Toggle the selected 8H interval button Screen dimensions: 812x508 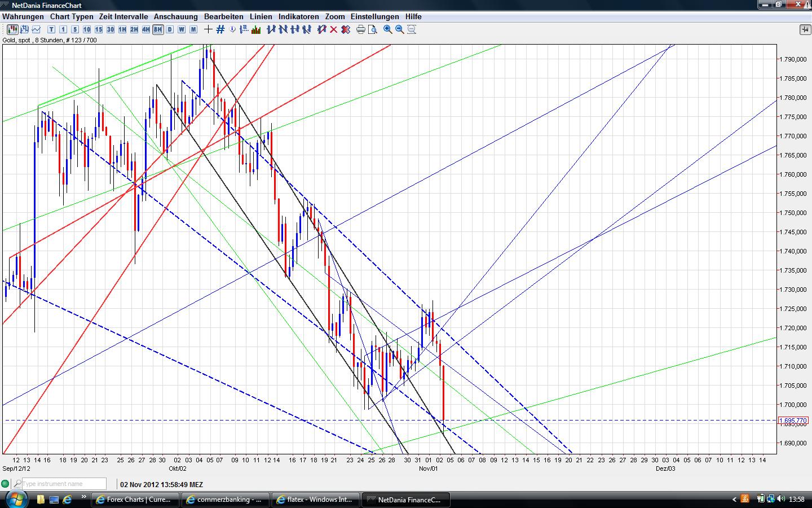(158, 29)
